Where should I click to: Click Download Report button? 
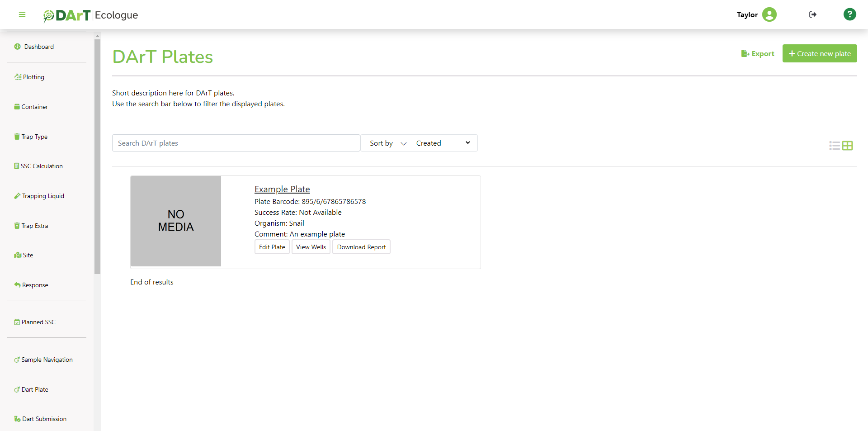(x=361, y=247)
